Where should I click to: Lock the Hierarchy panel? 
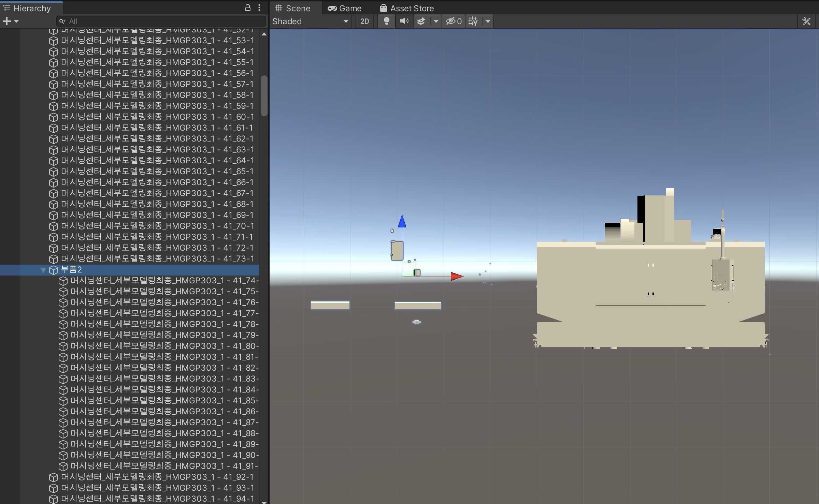point(248,8)
